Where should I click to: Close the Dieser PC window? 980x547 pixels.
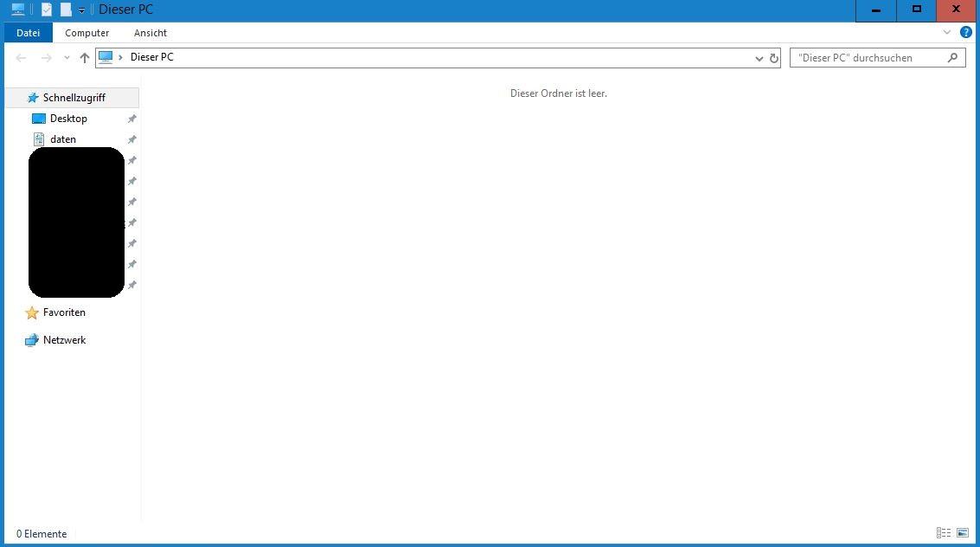956,10
